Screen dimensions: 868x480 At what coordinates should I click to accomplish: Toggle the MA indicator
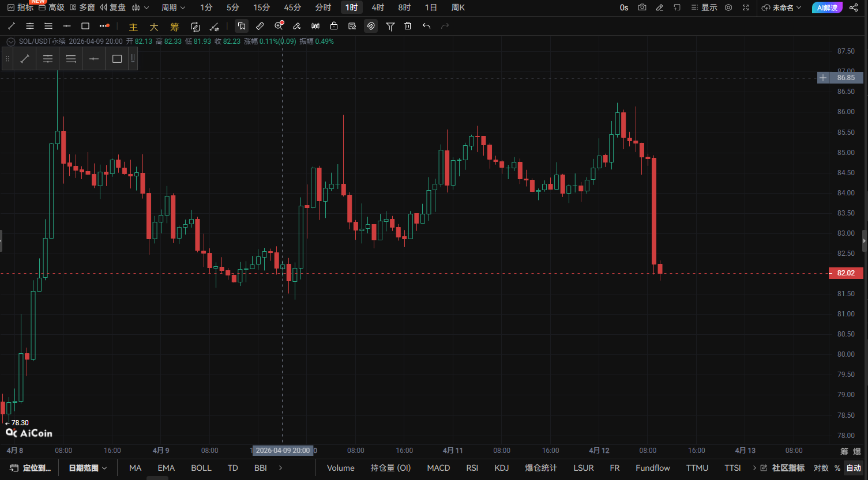coord(136,468)
